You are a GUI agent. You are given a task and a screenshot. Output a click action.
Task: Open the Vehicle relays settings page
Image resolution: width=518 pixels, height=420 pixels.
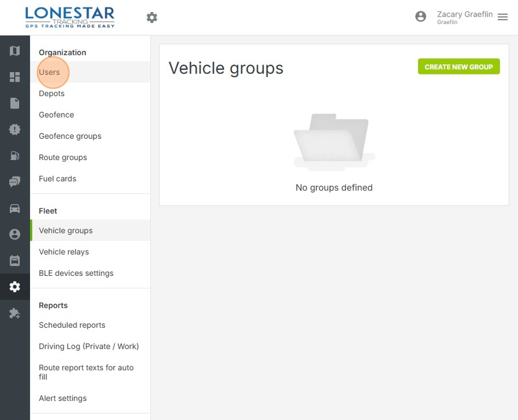pos(64,252)
